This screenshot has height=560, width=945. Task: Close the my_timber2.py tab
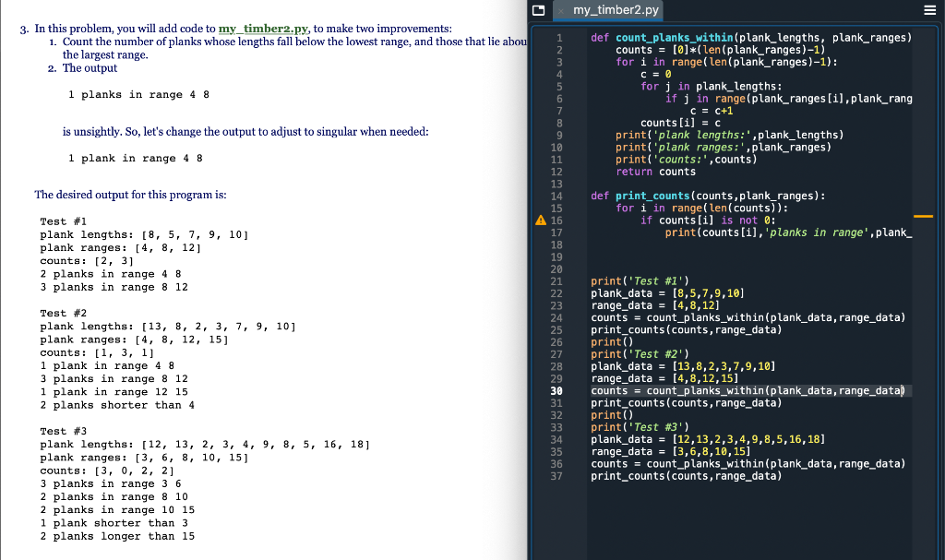click(x=560, y=11)
